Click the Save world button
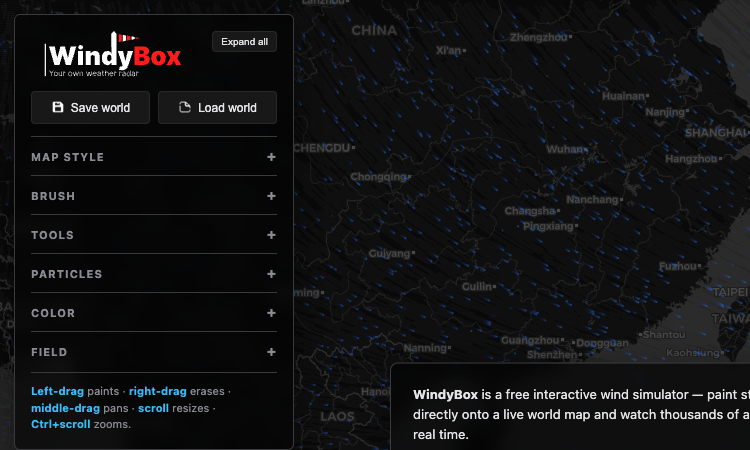The height and width of the screenshot is (450, 750). coord(90,108)
